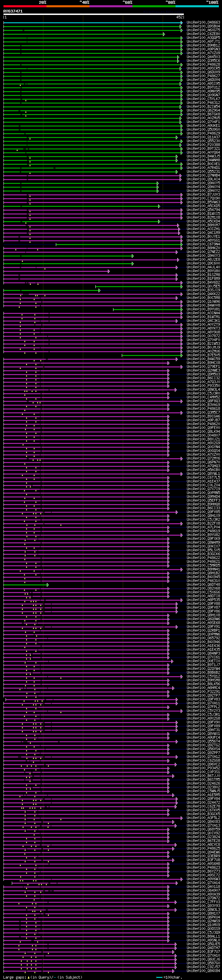Select the UniRef100_A5CKD4 label
Screen dimensions: 222x980
coord(203,221)
